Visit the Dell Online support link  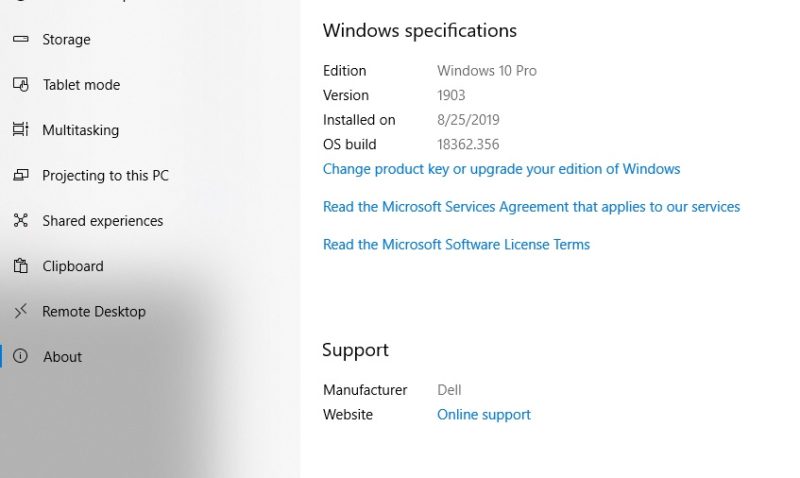tap(484, 415)
